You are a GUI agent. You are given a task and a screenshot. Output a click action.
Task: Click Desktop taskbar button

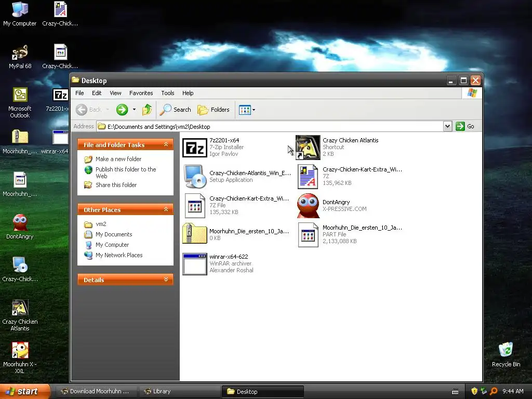coord(262,392)
